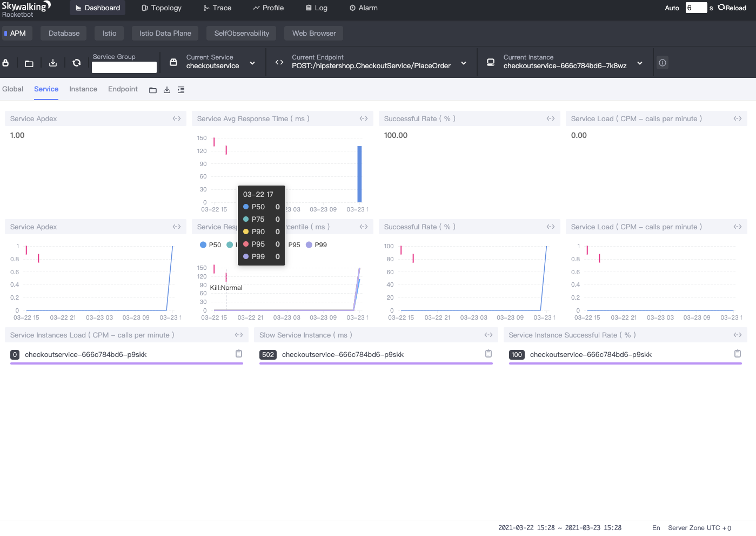Screen dimensions: 756x536
Task: Click the width icon on Service Instance Successful Rate
Action: point(738,335)
